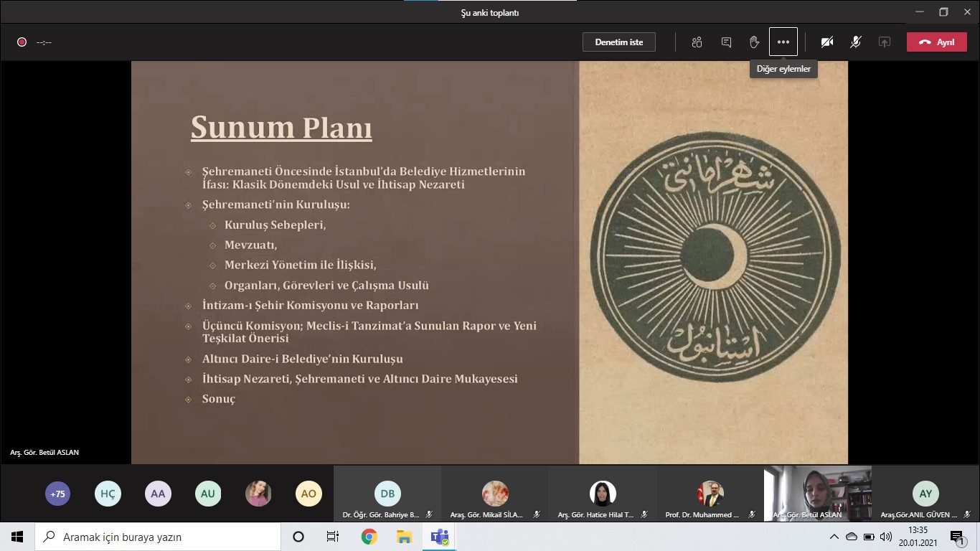
Task: Open Google Chrome from the taskbar
Action: coord(369,537)
